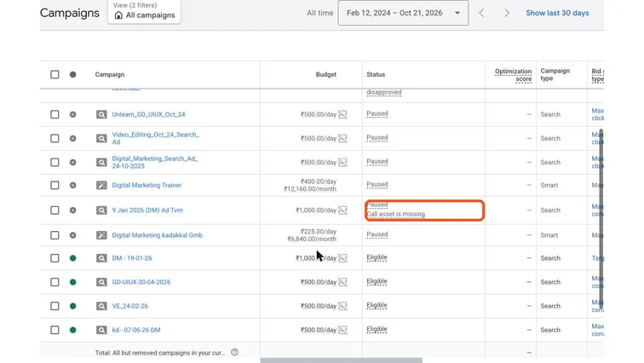Image resolution: width=644 pixels, height=363 pixels.
Task: Open the Video_Editing_Oct_24_Search_Ad campaign
Action: [156, 138]
